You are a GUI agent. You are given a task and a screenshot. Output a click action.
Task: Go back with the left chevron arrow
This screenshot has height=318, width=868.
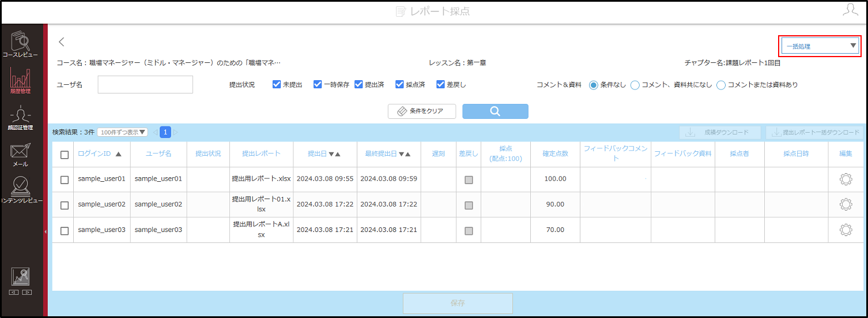point(62,42)
